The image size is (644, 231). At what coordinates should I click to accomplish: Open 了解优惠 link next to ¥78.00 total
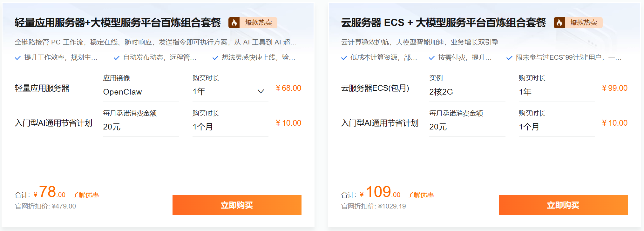[x=85, y=195]
